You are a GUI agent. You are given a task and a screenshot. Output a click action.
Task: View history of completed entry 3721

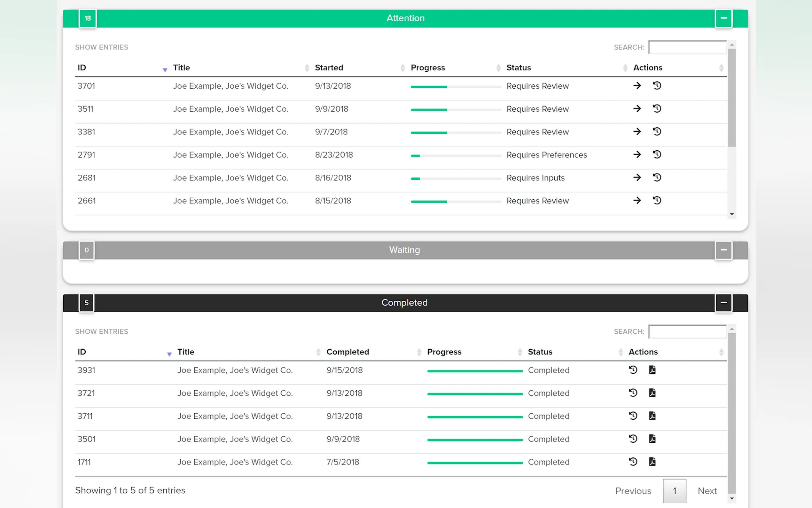point(633,393)
